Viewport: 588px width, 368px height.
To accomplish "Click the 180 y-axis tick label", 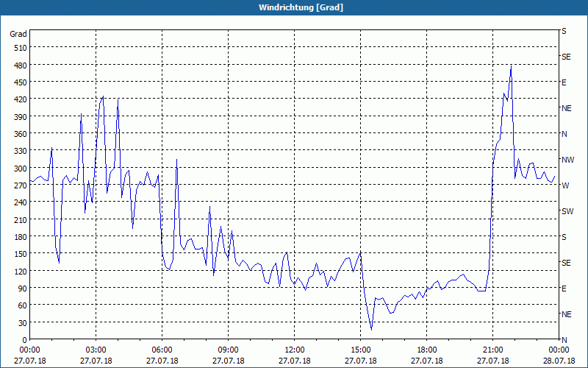I will point(21,236).
